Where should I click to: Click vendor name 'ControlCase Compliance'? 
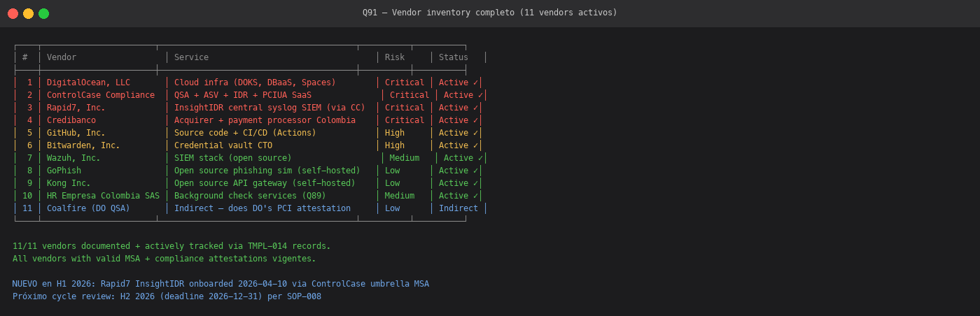pyautogui.click(x=101, y=95)
